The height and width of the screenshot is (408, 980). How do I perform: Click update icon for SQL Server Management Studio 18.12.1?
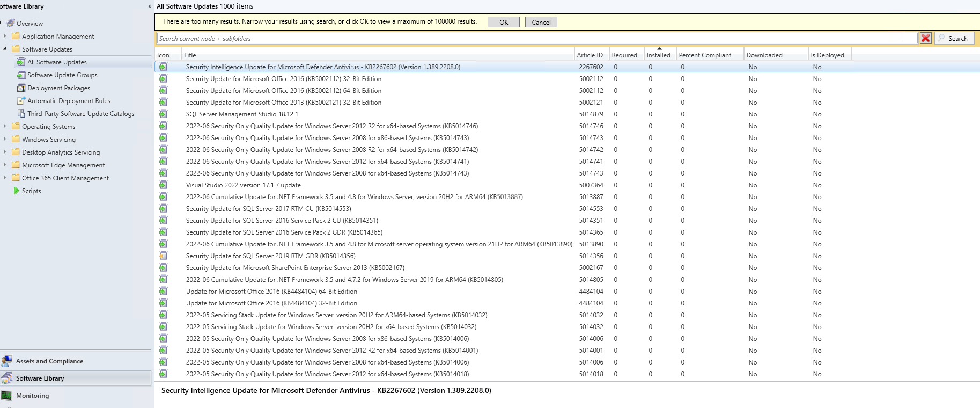[x=163, y=114]
